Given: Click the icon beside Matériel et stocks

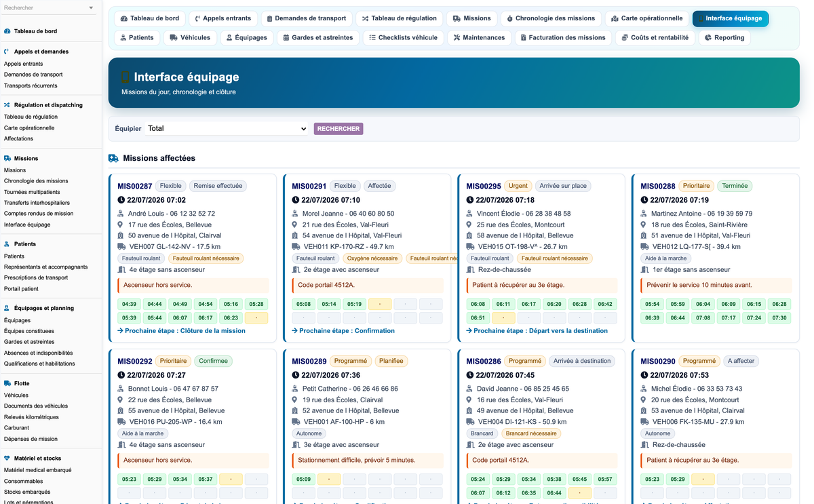Looking at the screenshot, I should tap(7, 458).
